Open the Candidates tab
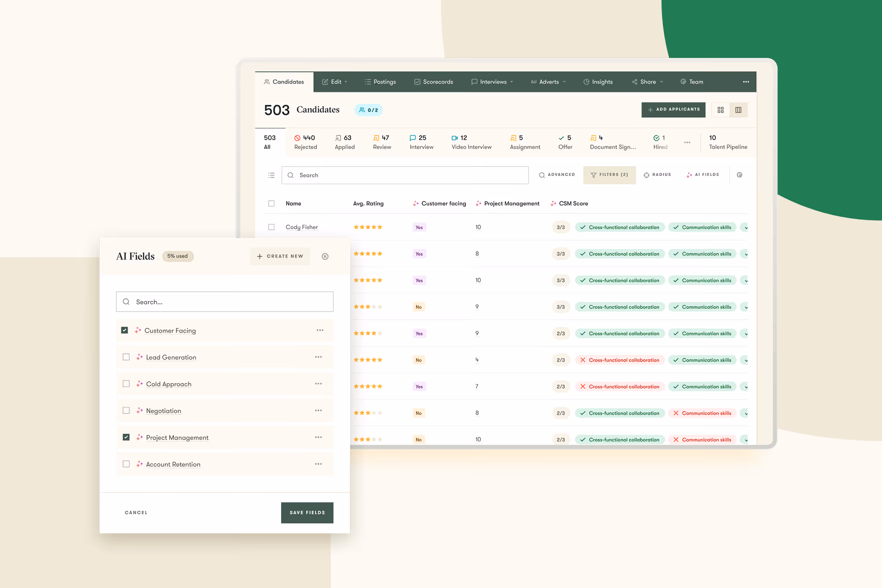 click(284, 82)
